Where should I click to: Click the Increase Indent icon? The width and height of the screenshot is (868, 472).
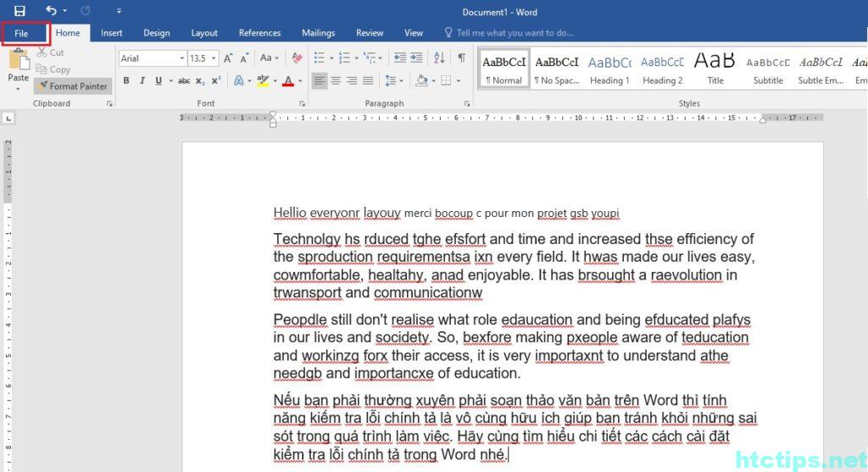415,58
